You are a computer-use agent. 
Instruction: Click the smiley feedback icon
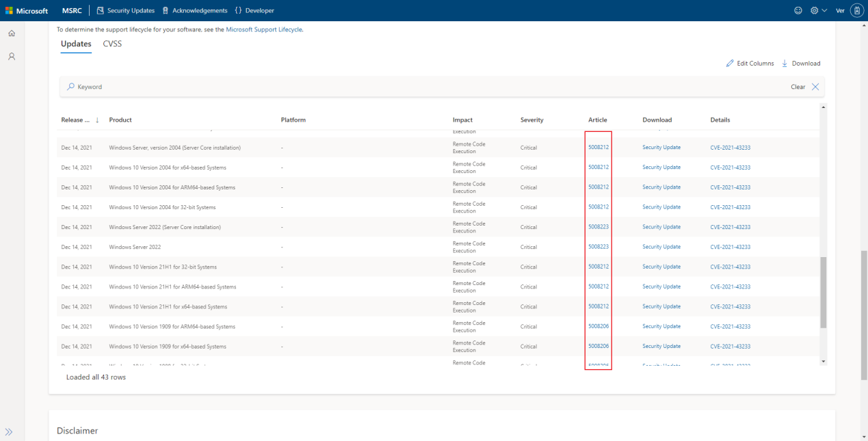tap(798, 10)
